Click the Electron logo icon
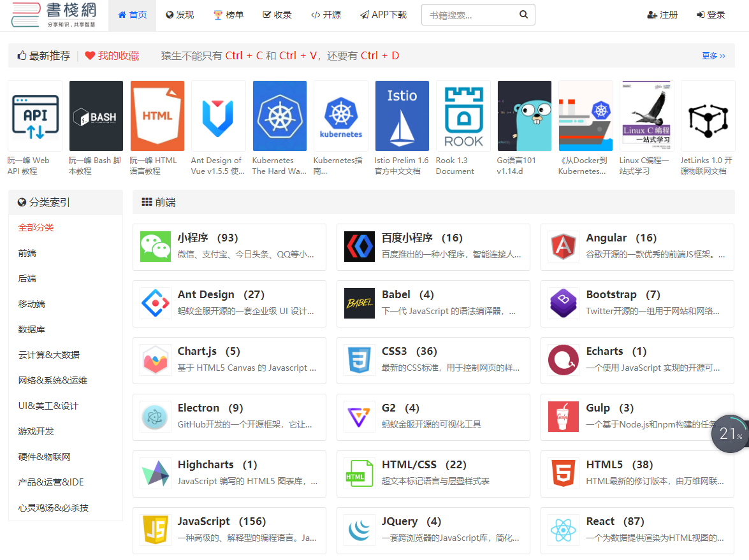 coord(156,417)
